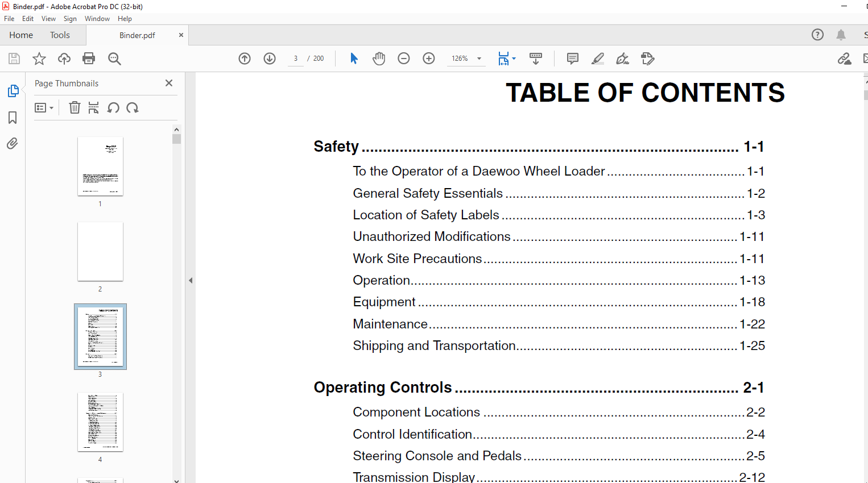Click the General Safety Essentials entry

click(x=559, y=193)
